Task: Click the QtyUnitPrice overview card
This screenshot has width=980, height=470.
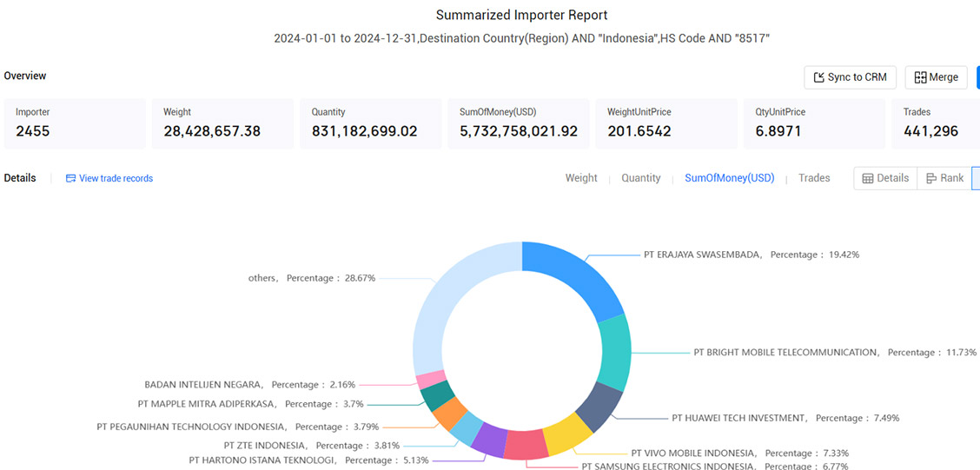Action: point(814,123)
